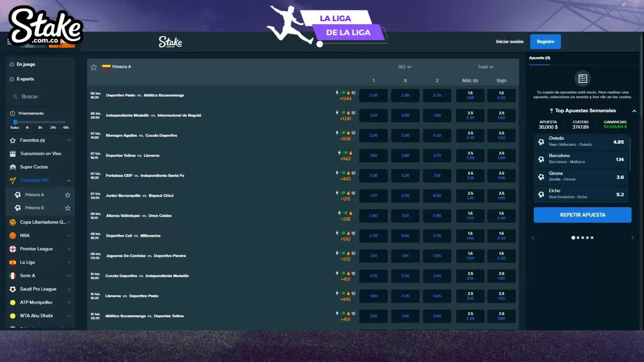Click the Italy flag icon

click(13, 276)
